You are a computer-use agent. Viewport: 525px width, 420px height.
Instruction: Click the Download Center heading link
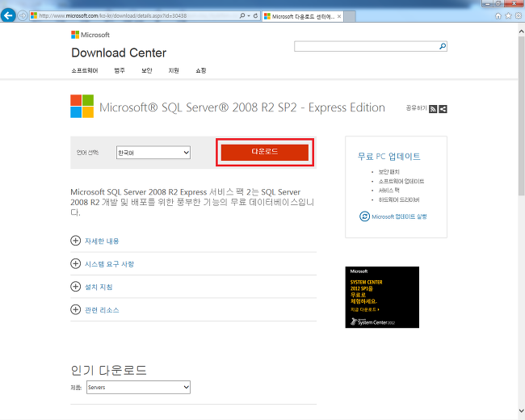119,52
